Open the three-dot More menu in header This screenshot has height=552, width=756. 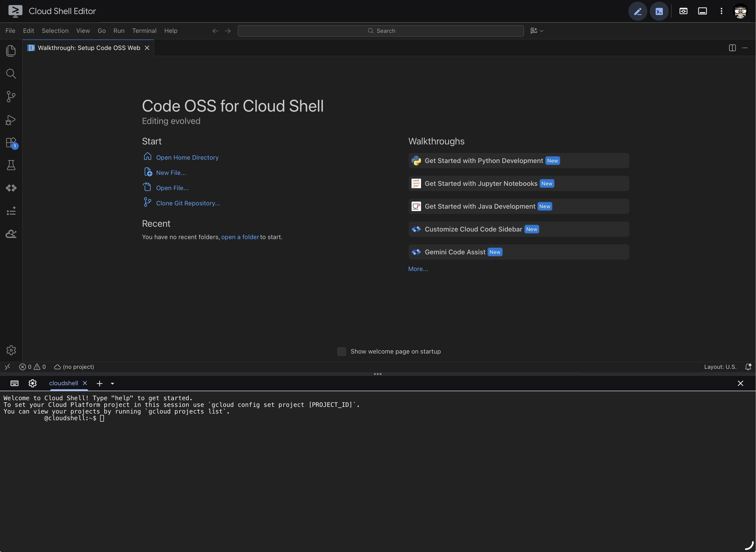tap(721, 11)
